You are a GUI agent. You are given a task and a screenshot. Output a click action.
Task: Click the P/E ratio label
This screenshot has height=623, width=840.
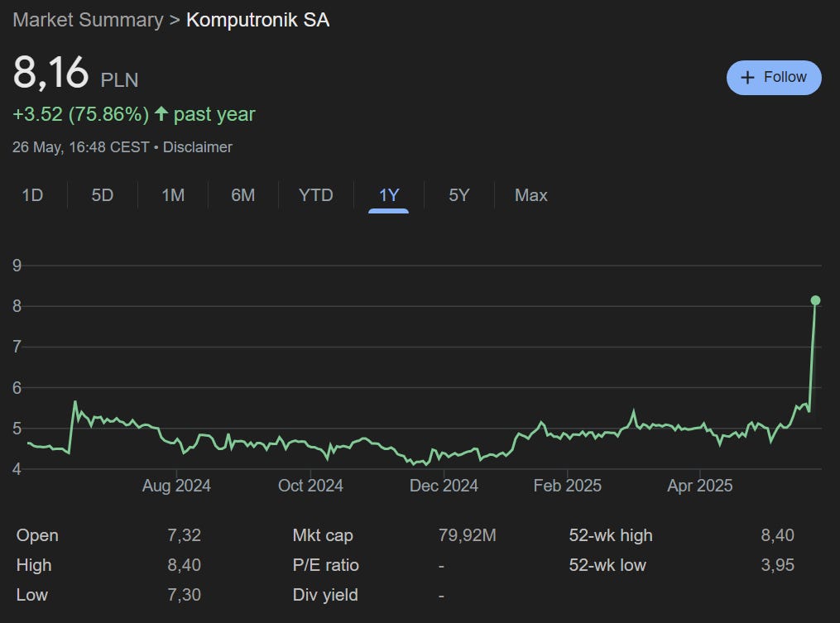pos(326,564)
